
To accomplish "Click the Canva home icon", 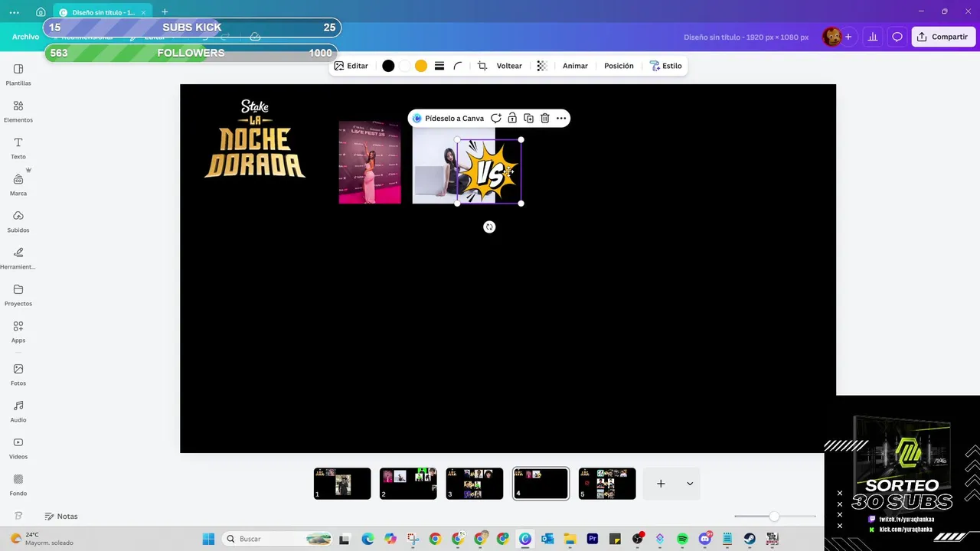I will (41, 12).
